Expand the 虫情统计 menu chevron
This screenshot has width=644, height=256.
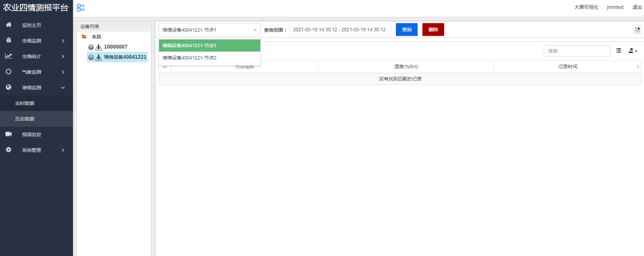pos(63,56)
